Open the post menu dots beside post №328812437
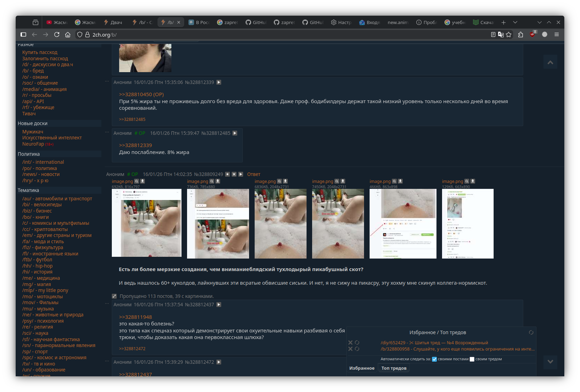Image resolution: width=580 pixels, height=392 pixels. coord(107,304)
